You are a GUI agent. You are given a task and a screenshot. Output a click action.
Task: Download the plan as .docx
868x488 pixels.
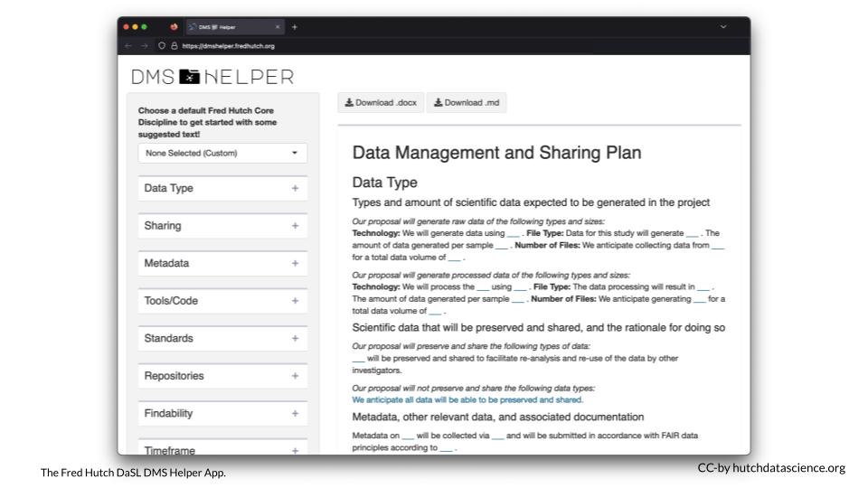coord(381,102)
